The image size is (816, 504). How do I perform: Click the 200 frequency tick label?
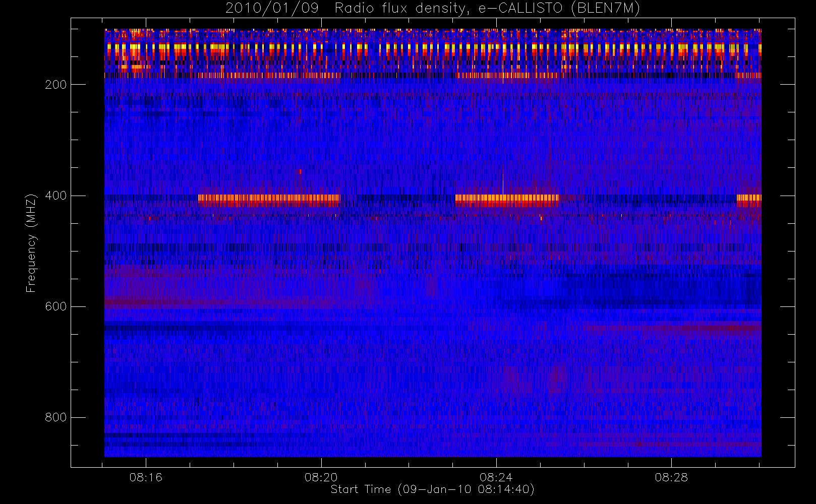55,85
